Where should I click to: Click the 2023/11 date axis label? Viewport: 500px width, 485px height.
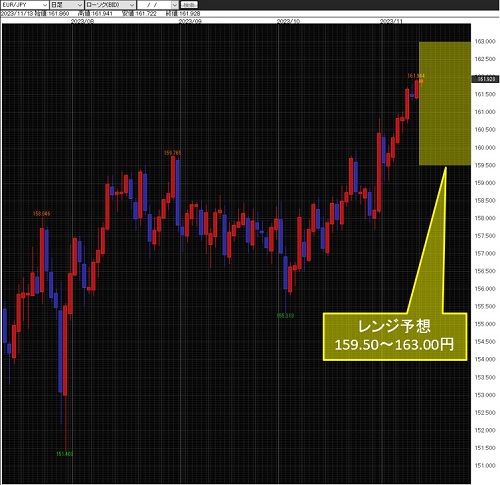click(x=391, y=21)
